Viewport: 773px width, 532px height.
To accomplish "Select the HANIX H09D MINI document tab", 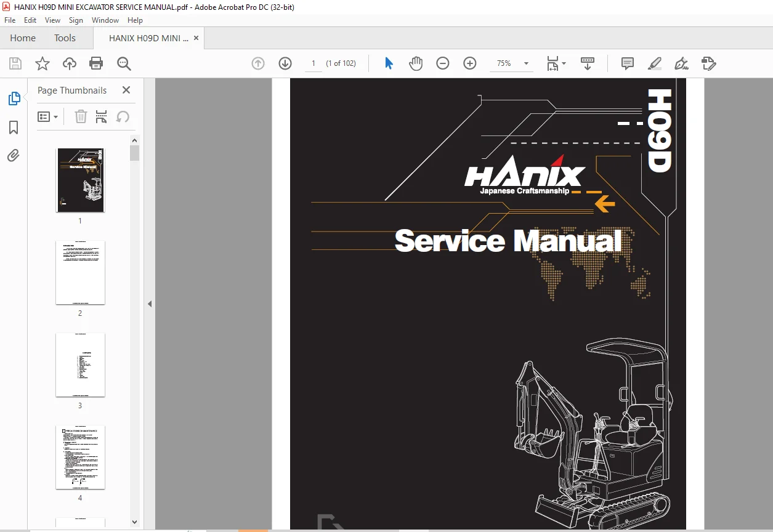I will (148, 38).
